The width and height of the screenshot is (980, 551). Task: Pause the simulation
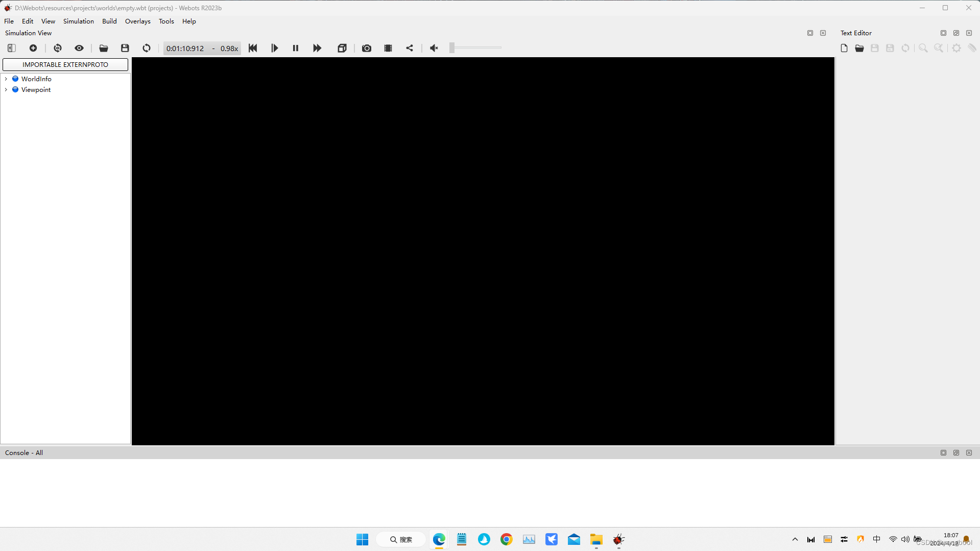296,48
